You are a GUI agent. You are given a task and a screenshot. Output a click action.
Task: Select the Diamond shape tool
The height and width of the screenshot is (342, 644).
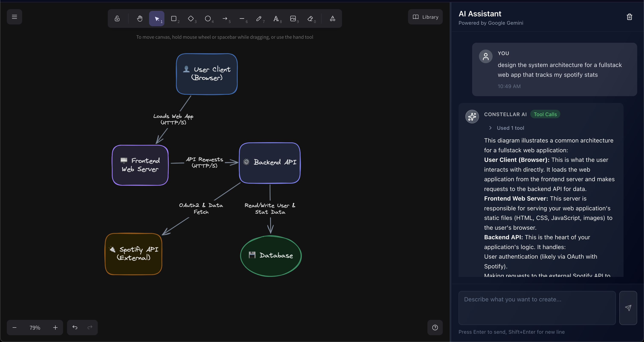click(191, 19)
